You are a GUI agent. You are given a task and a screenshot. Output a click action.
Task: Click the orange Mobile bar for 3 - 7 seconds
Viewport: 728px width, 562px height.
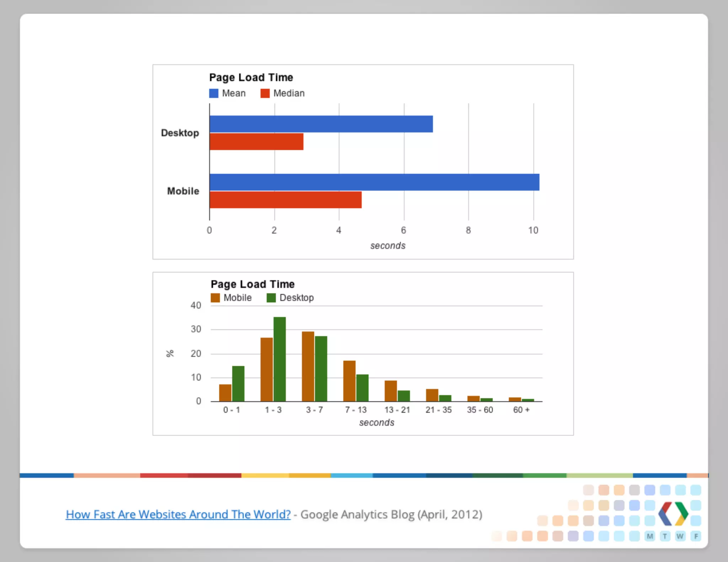coord(308,366)
